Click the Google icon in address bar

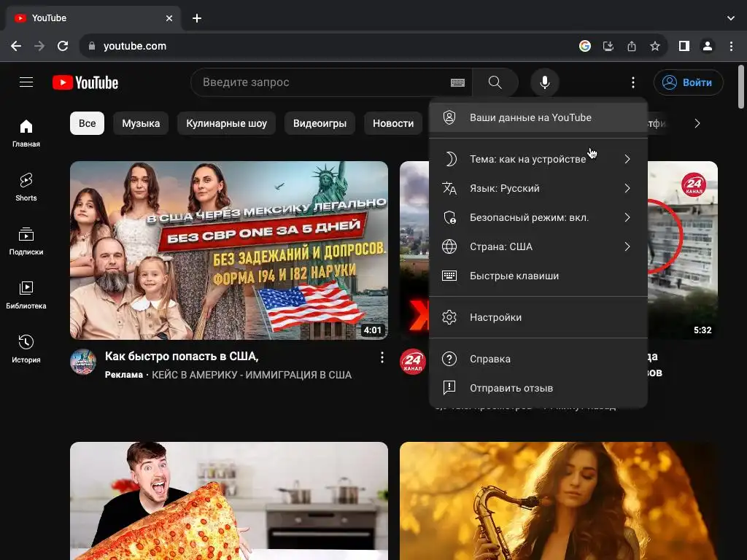coord(585,46)
